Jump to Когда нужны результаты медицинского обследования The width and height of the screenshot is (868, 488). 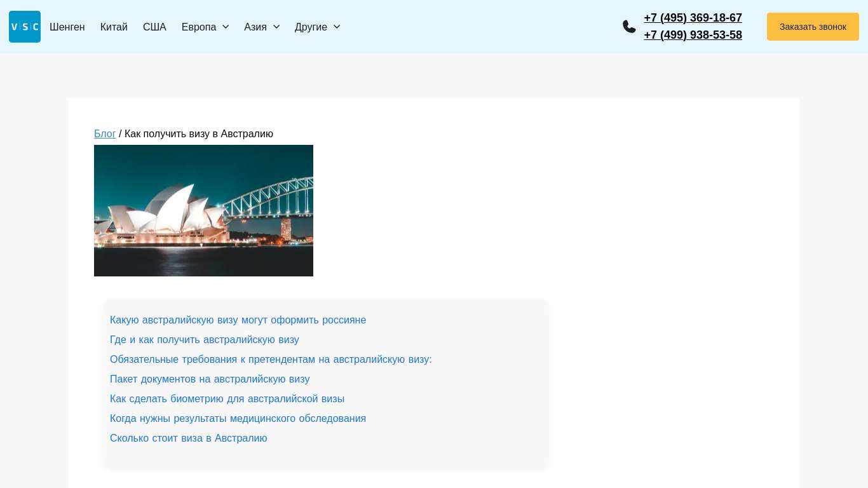point(238,419)
